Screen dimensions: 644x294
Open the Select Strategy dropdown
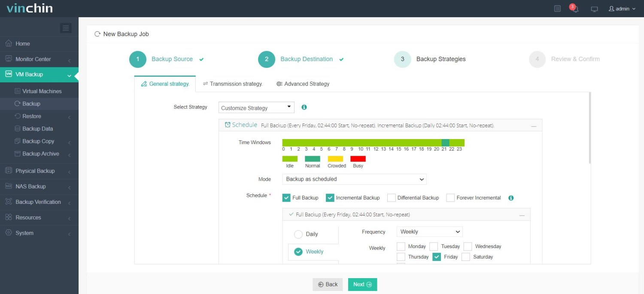(x=256, y=107)
